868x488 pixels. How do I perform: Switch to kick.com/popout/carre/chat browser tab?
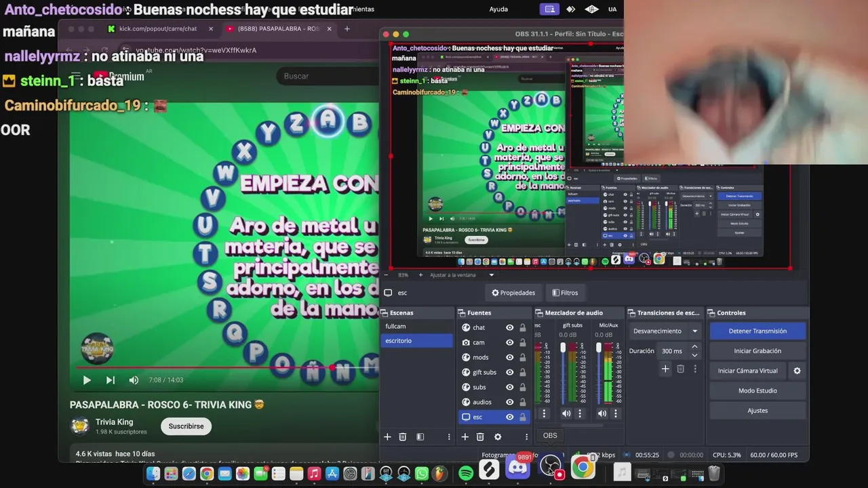(157, 28)
